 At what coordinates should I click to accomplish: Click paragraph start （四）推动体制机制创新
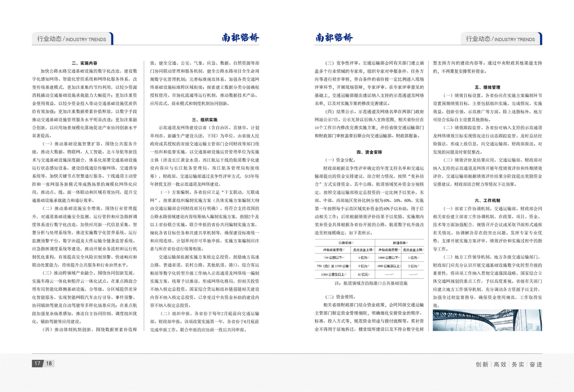[67, 330]
